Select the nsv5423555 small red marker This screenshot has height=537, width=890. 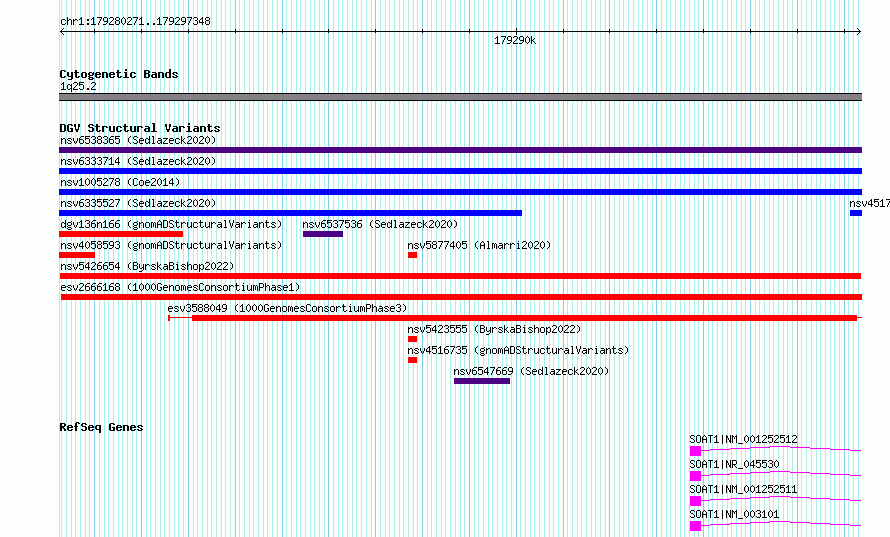click(x=413, y=339)
